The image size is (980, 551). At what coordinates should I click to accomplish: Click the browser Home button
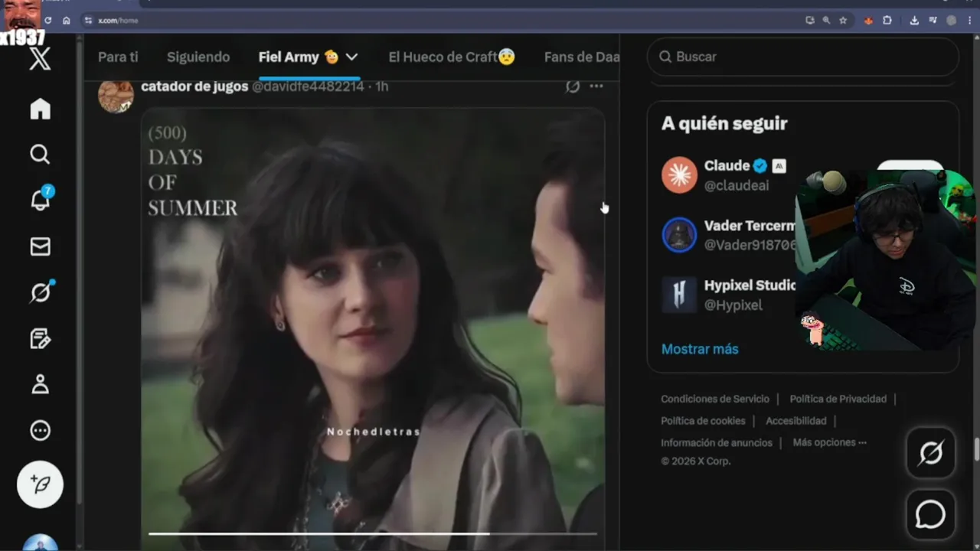[x=67, y=21]
